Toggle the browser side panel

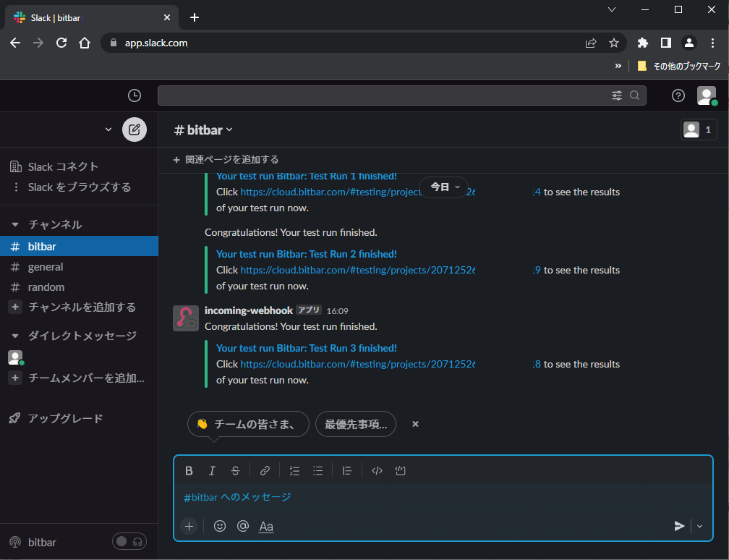[x=666, y=43]
